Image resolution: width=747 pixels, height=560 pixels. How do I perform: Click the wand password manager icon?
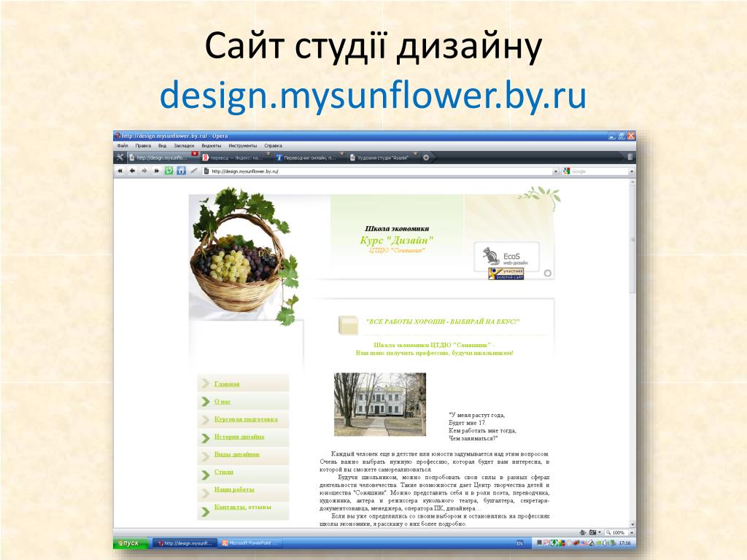click(193, 171)
